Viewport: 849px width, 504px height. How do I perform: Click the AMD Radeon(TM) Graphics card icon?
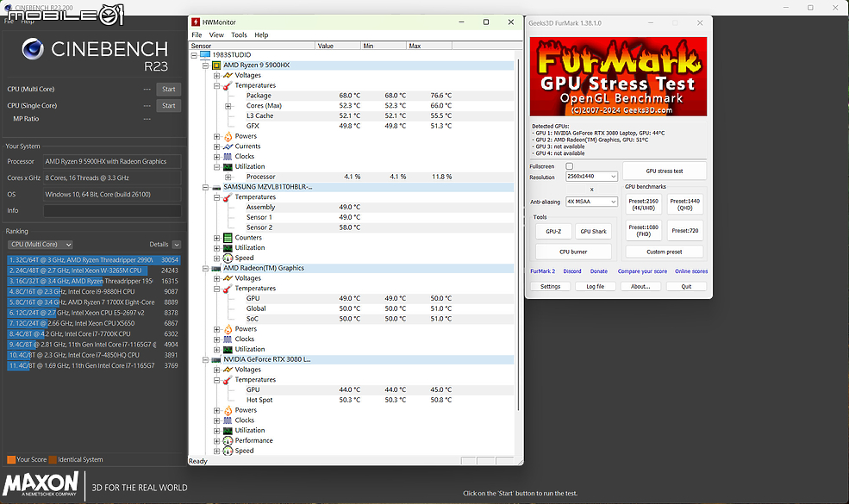pyautogui.click(x=216, y=269)
